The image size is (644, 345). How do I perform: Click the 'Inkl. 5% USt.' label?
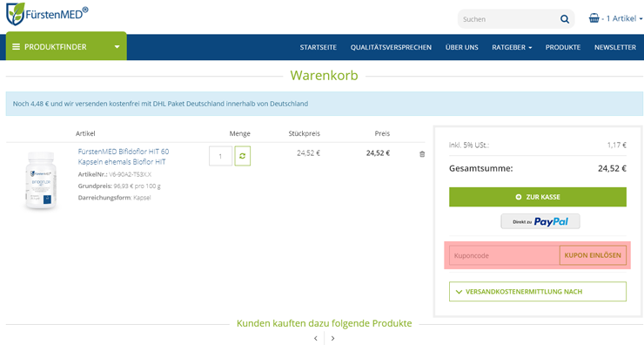(469, 145)
